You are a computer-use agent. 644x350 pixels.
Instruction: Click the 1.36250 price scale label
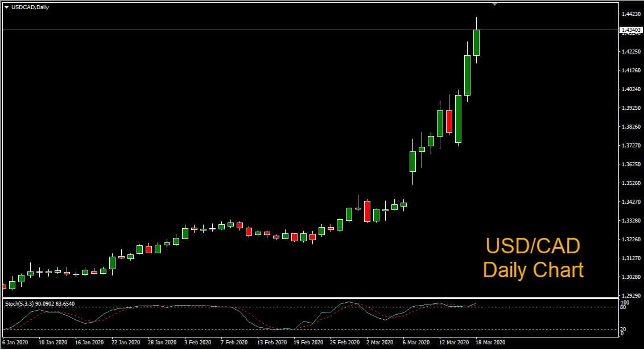click(630, 164)
